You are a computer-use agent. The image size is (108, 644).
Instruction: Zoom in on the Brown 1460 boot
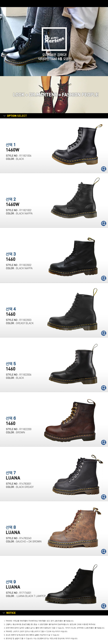tap(104, 442)
